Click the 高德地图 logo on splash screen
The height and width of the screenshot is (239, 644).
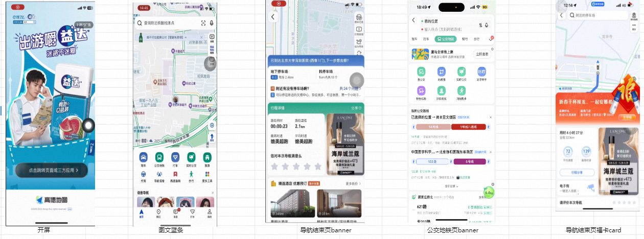[x=51, y=200]
